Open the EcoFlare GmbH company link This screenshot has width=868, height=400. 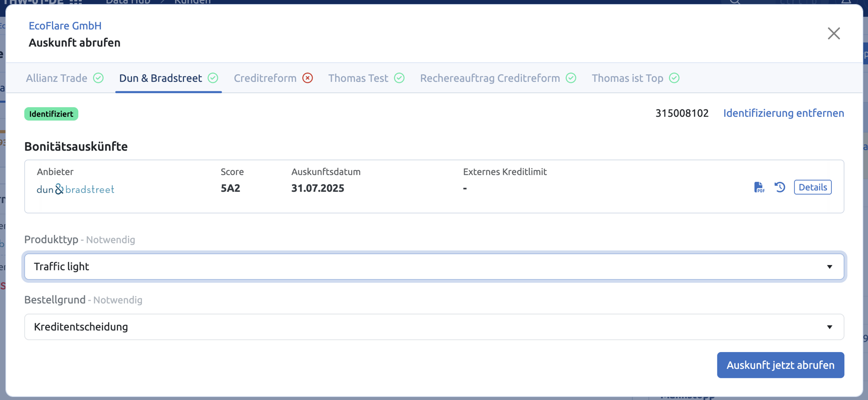click(65, 26)
